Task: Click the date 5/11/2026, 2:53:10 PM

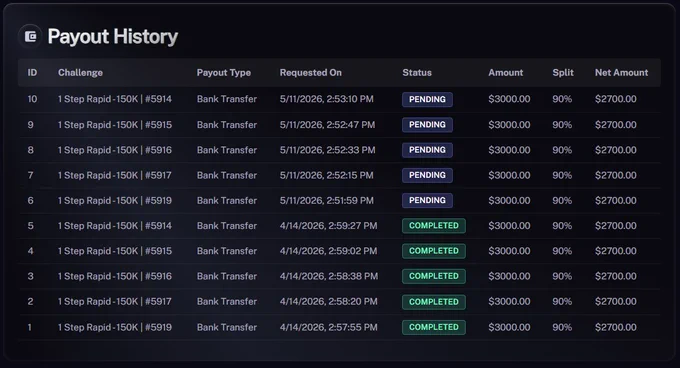Action: [x=327, y=99]
